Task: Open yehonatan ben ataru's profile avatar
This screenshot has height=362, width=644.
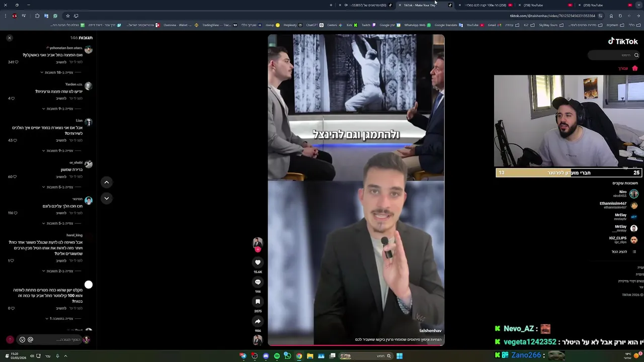Action: coord(89,50)
